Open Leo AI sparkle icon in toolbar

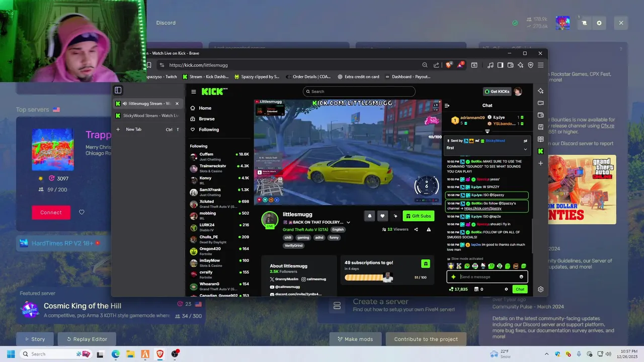pos(520,65)
